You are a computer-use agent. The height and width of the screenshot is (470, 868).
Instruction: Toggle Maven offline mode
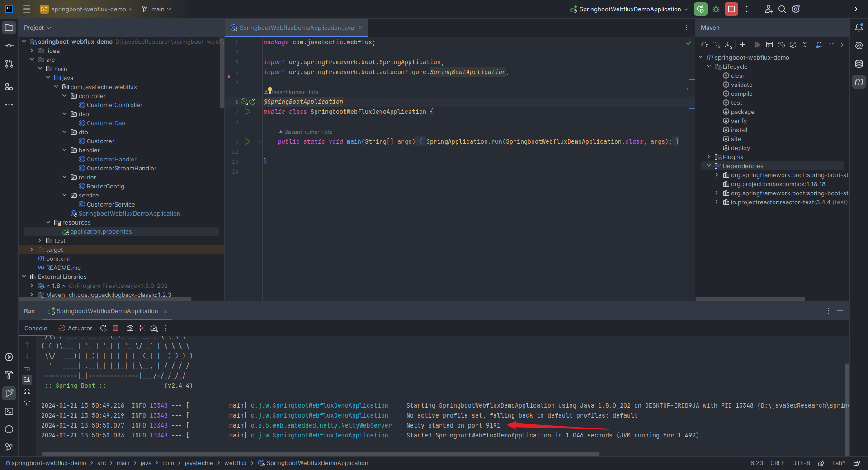click(781, 45)
